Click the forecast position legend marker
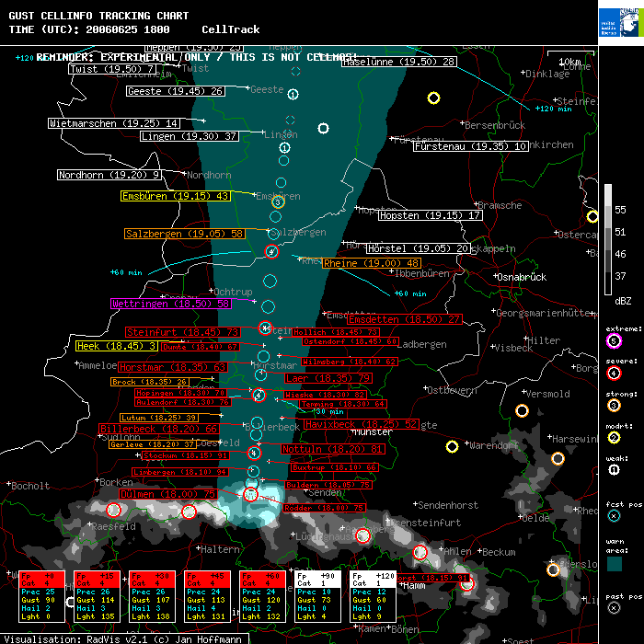644x644 pixels. [x=614, y=517]
